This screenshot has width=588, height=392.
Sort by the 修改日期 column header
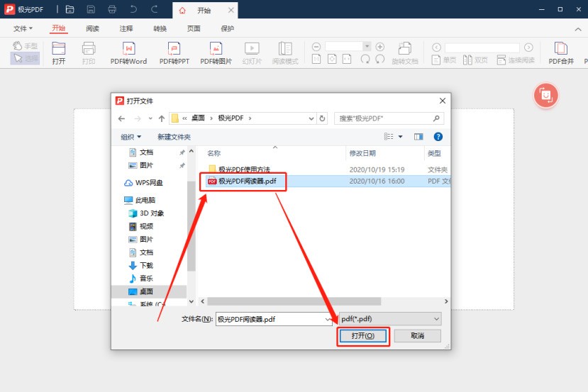(362, 153)
